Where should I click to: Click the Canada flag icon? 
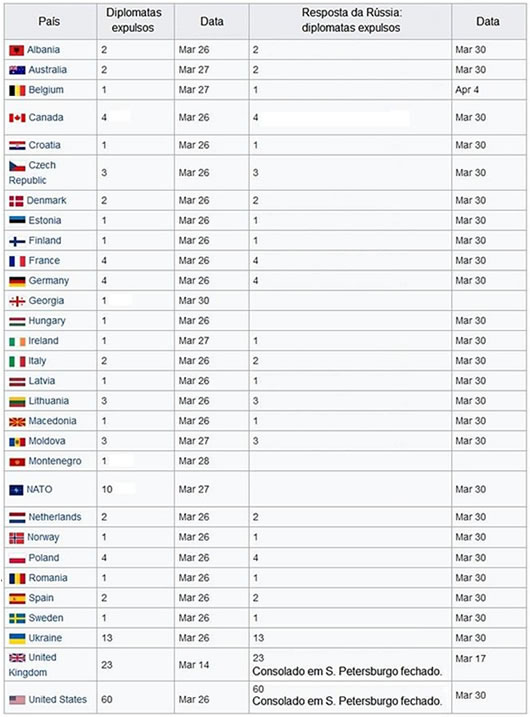click(17, 118)
